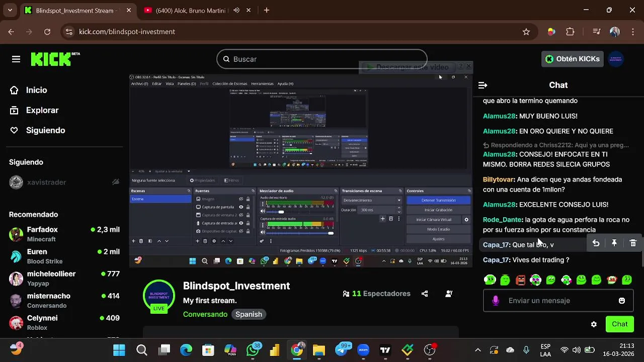Open Archivo menu in OBS

point(139,83)
